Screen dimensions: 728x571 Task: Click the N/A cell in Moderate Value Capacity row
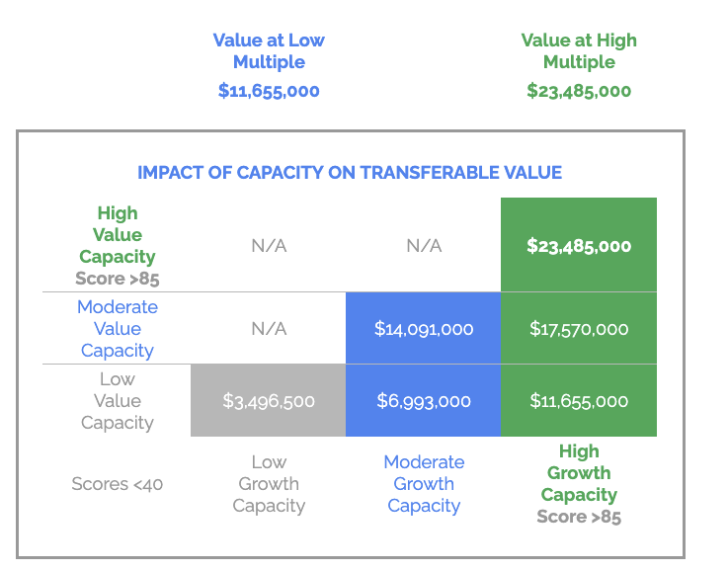coord(269,329)
